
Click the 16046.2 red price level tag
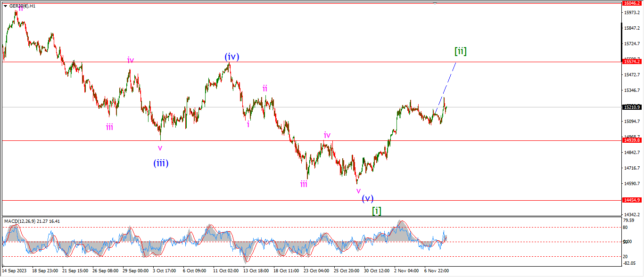coord(632,3)
